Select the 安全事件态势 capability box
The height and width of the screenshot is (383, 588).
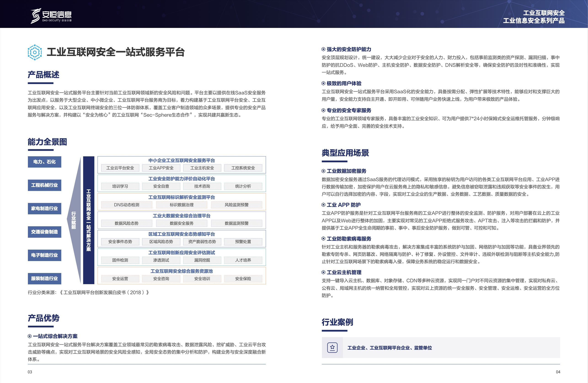tap(120, 242)
